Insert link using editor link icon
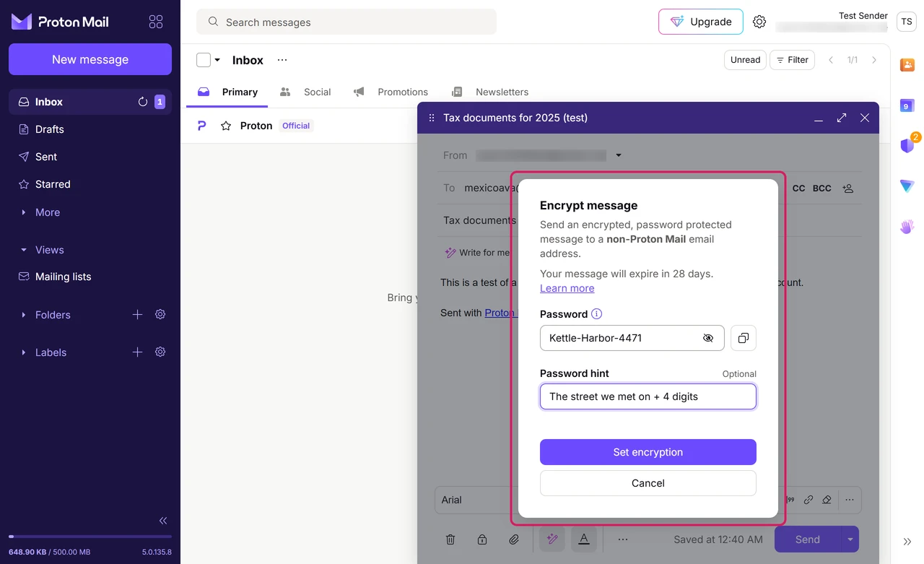This screenshot has height=564, width=924. (x=808, y=500)
